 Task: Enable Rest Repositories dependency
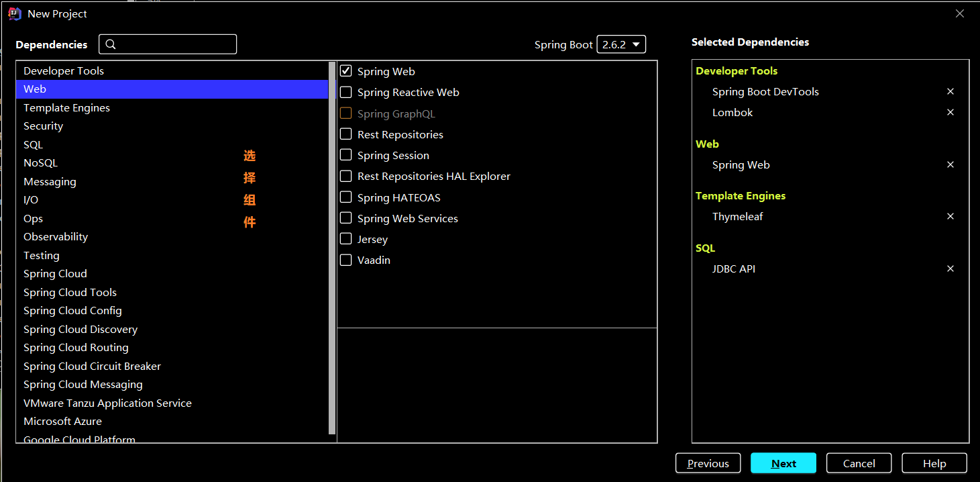click(x=346, y=134)
